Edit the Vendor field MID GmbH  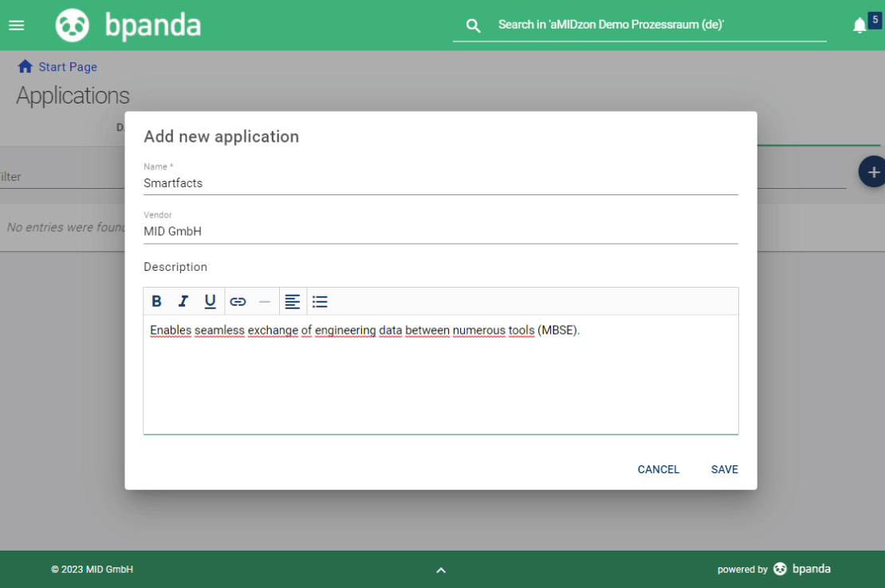440,232
